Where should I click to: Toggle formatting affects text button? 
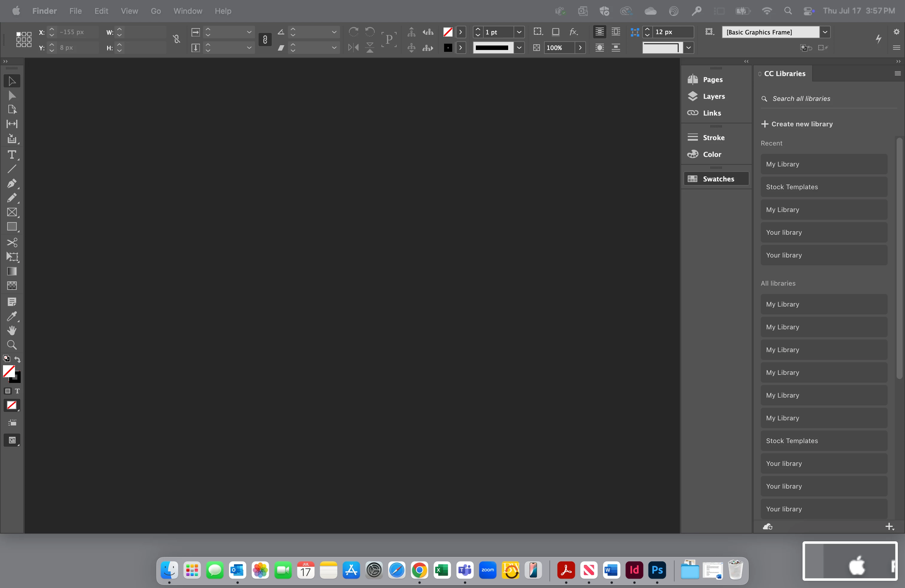coord(17,391)
